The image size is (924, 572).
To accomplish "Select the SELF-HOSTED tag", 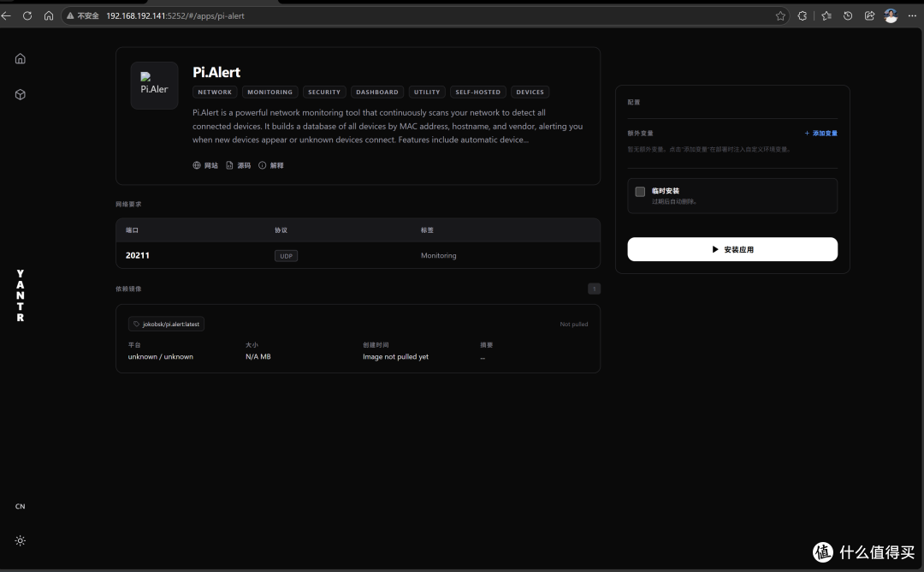I will 478,92.
